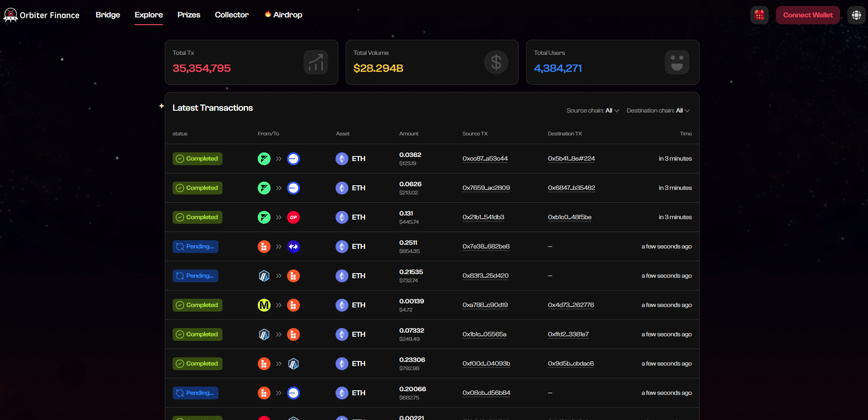Image resolution: width=868 pixels, height=420 pixels.
Task: Open source tx 0x7e38...682be8
Action: pyautogui.click(x=486, y=247)
